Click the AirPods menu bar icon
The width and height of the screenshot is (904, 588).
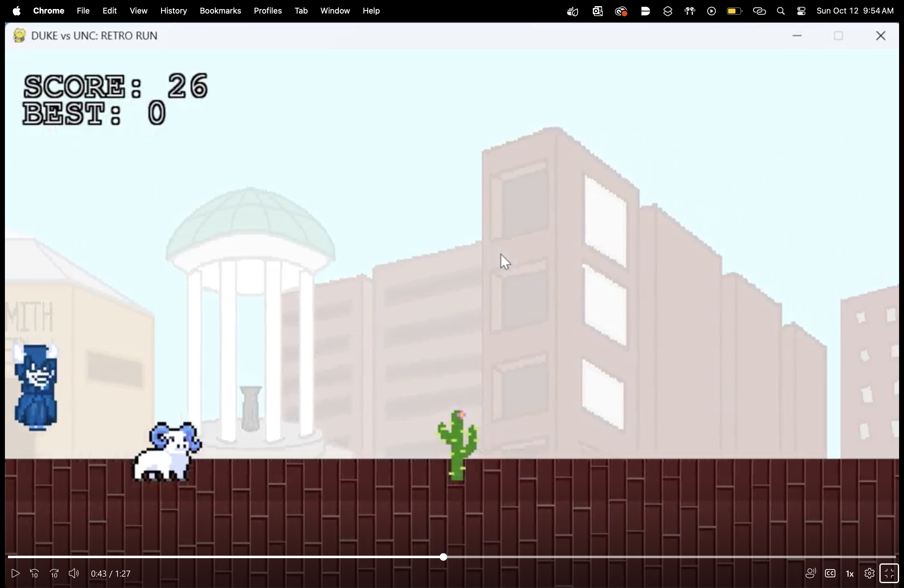pos(689,11)
